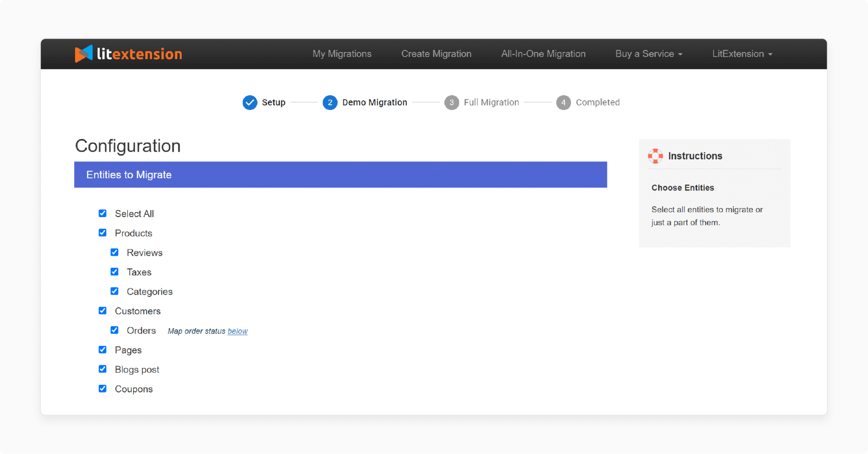
Task: Uncheck the Reviews checkbox
Action: (114, 252)
